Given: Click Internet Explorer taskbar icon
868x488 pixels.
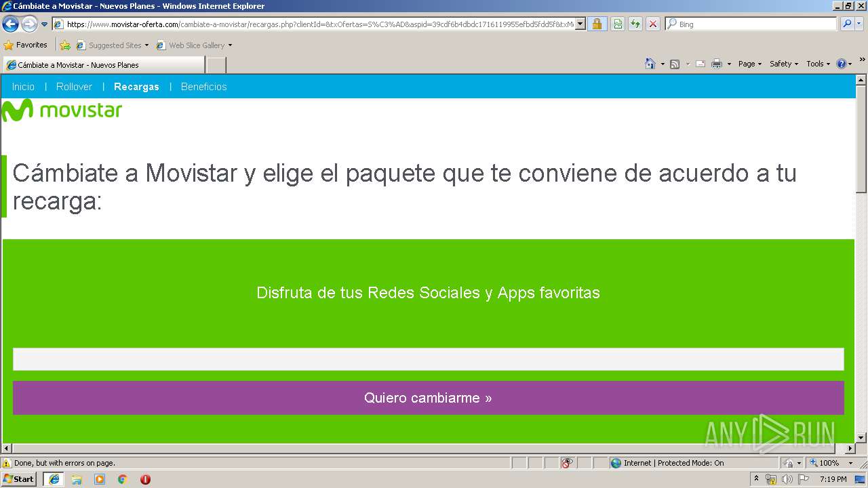Looking at the screenshot, I should [54, 479].
